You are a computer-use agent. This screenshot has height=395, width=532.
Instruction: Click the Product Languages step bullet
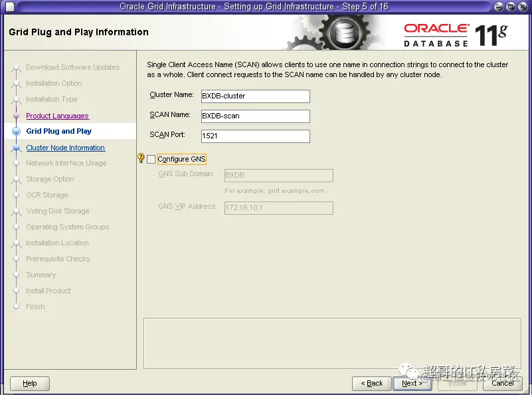[16, 116]
